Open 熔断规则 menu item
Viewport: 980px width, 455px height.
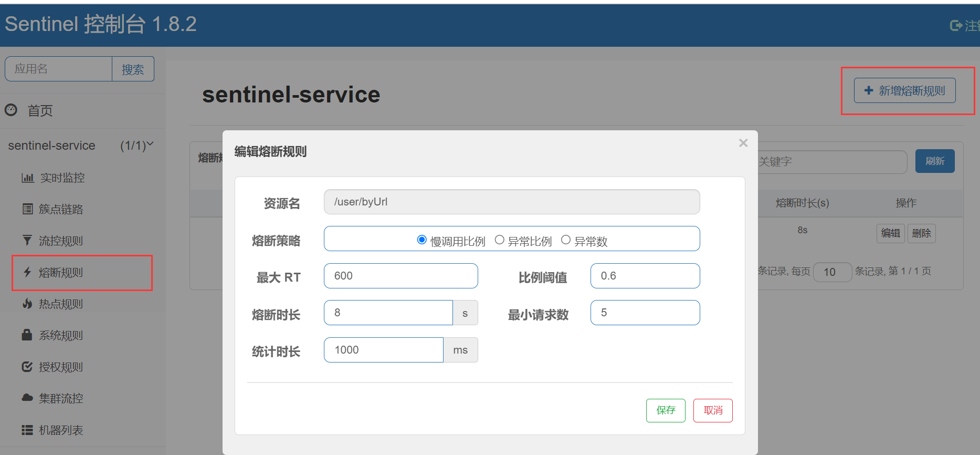(x=61, y=272)
